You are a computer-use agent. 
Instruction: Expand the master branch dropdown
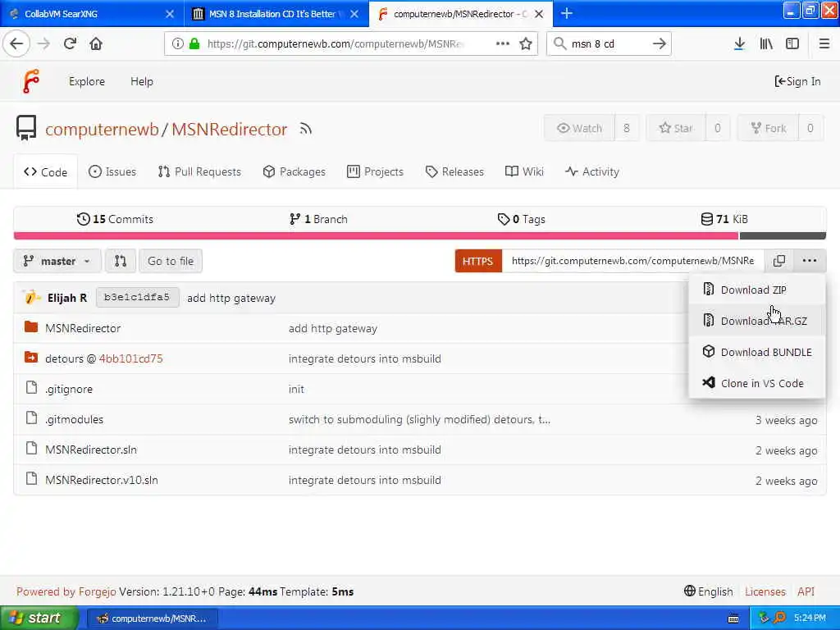57,261
